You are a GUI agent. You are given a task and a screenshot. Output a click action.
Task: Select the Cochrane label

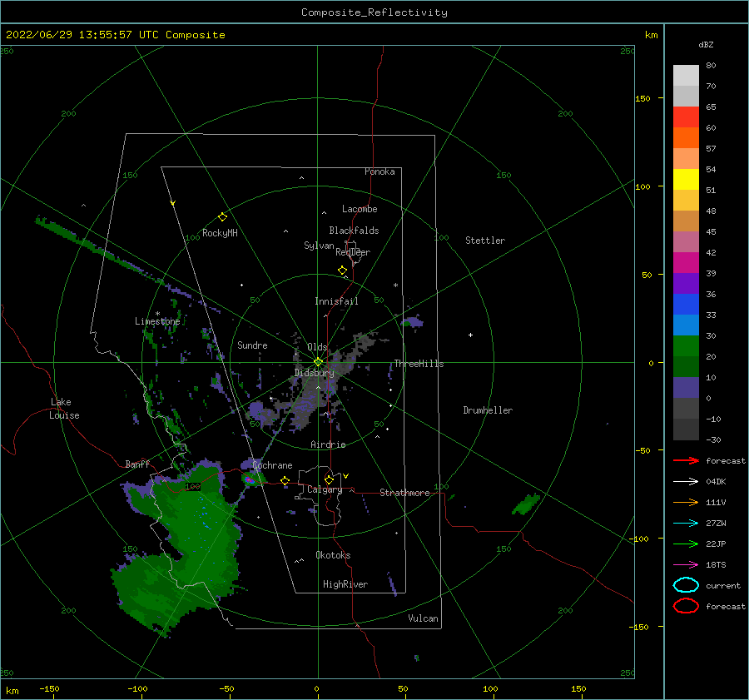point(272,465)
